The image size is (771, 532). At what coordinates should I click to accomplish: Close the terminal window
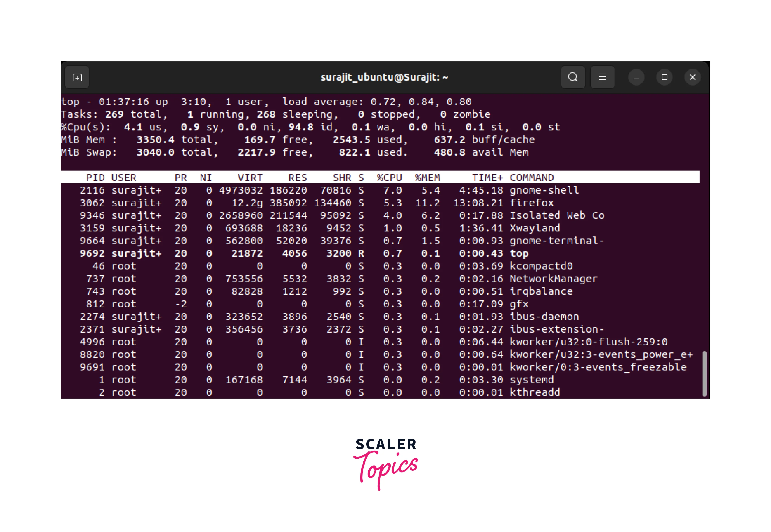point(692,77)
